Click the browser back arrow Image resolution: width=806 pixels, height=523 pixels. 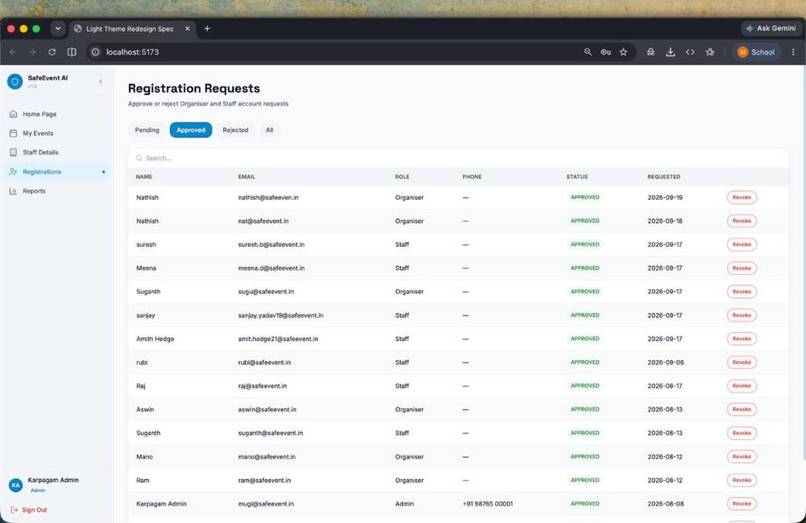click(x=13, y=52)
